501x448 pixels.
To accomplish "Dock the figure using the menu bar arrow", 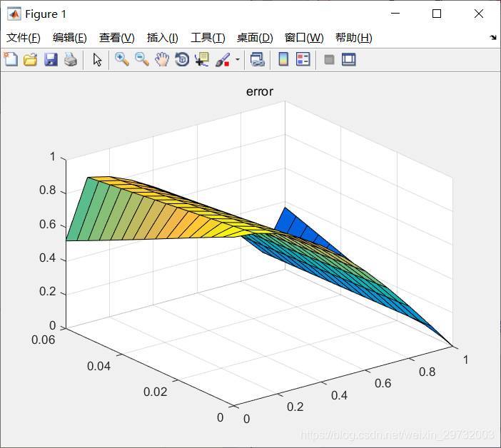I will (493, 38).
